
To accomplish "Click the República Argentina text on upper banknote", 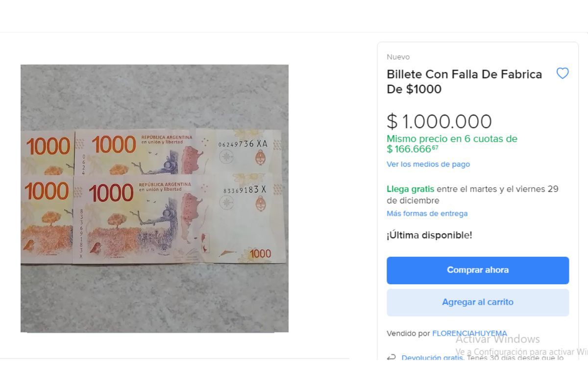I will (x=166, y=137).
